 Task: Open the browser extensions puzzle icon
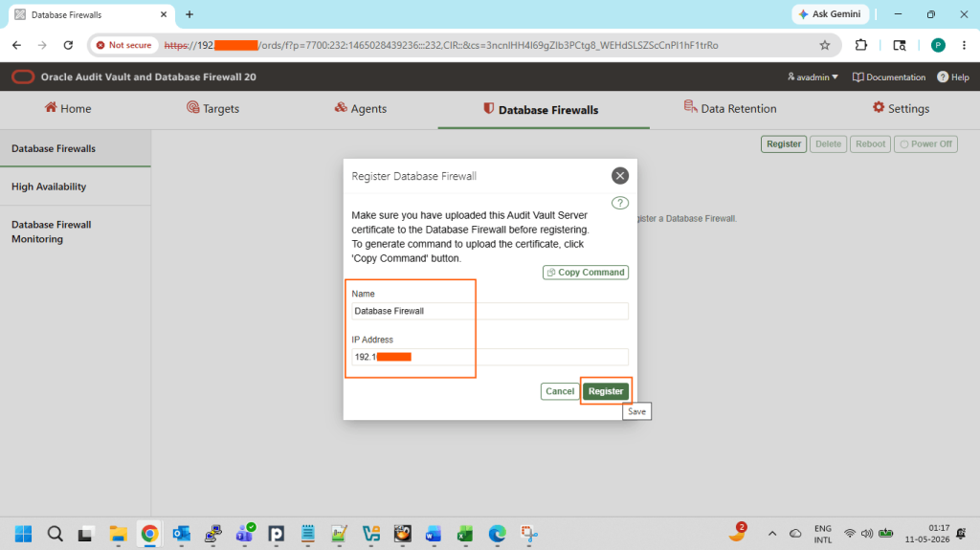[x=861, y=45]
